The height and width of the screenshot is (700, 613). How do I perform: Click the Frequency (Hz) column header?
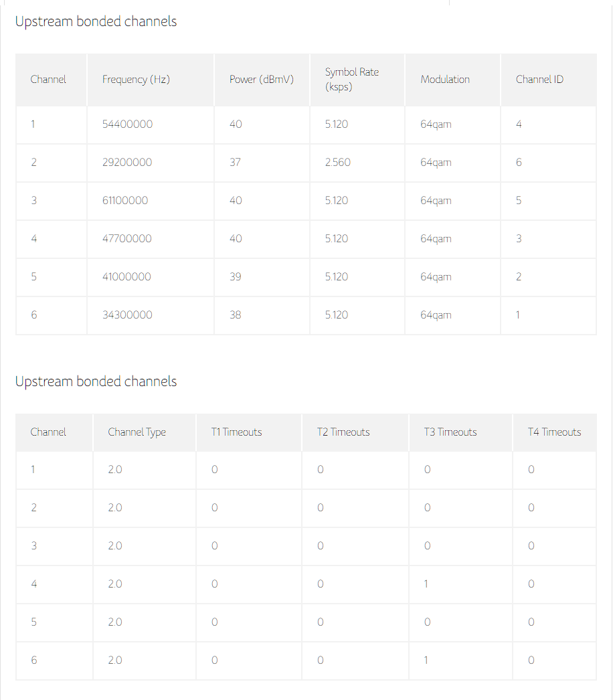pos(136,80)
